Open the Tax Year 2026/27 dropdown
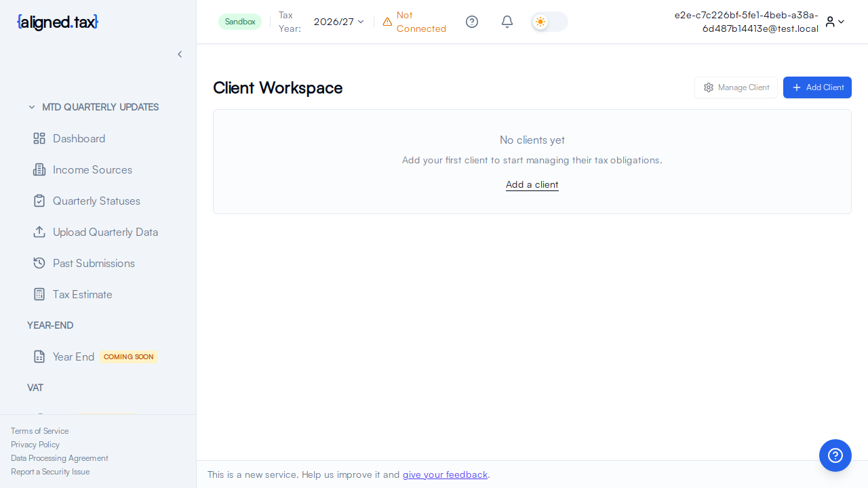Image resolution: width=868 pixels, height=488 pixels. click(338, 22)
